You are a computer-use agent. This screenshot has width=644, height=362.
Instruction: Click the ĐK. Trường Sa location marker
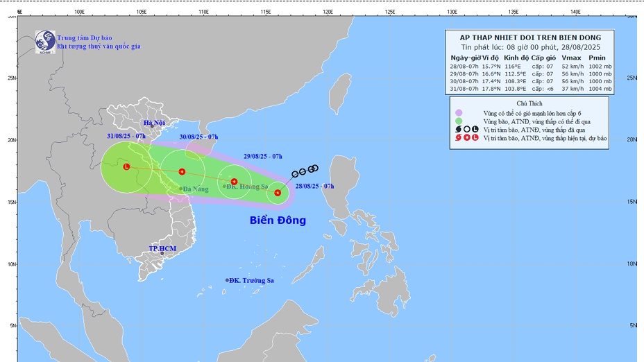point(227,280)
